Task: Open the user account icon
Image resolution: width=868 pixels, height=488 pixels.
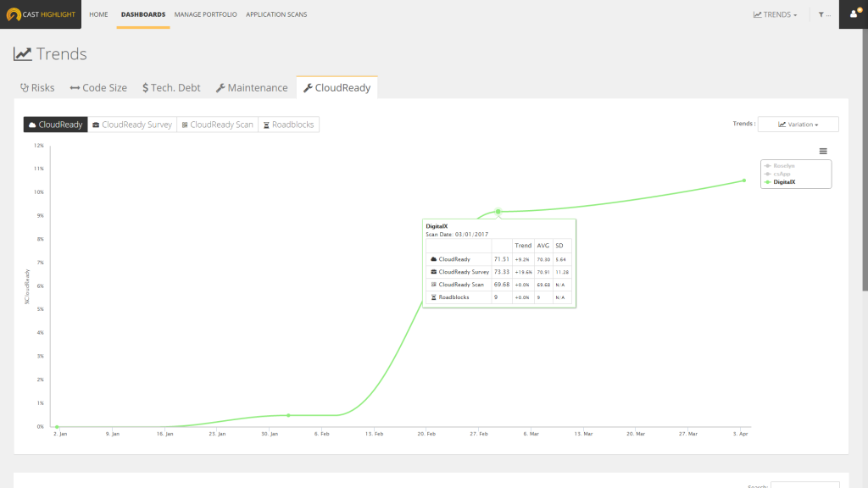Action: [853, 14]
